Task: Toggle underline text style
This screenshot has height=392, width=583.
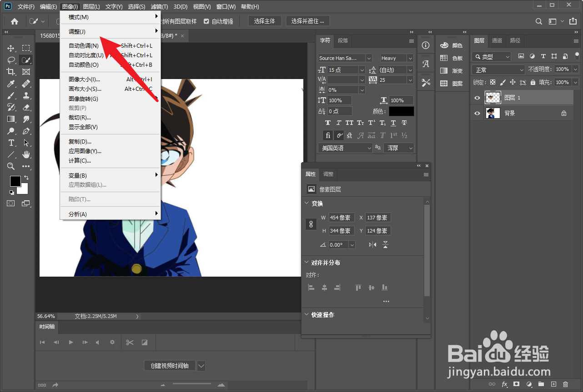Action: 393,123
